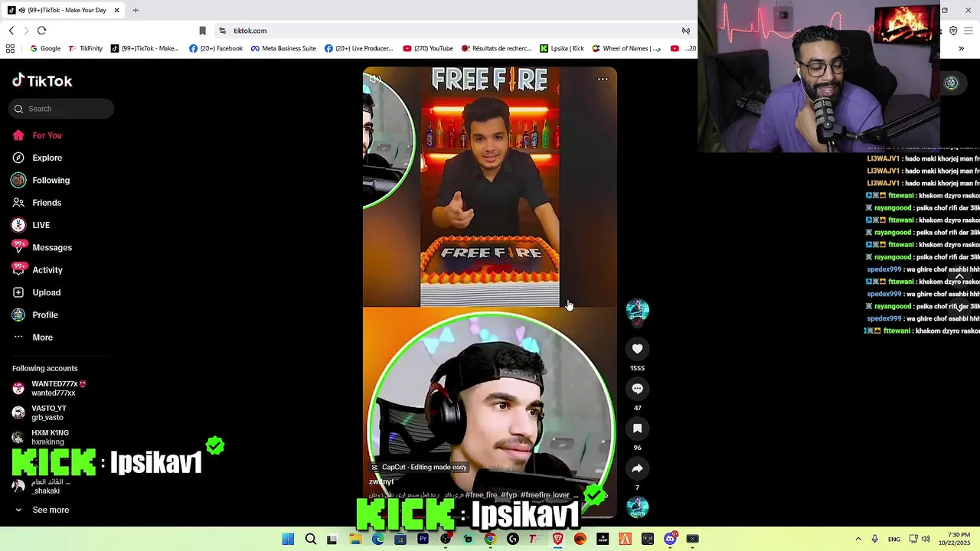Open the ENG language switcher
Viewport: 980px width, 551px height.
point(894,540)
